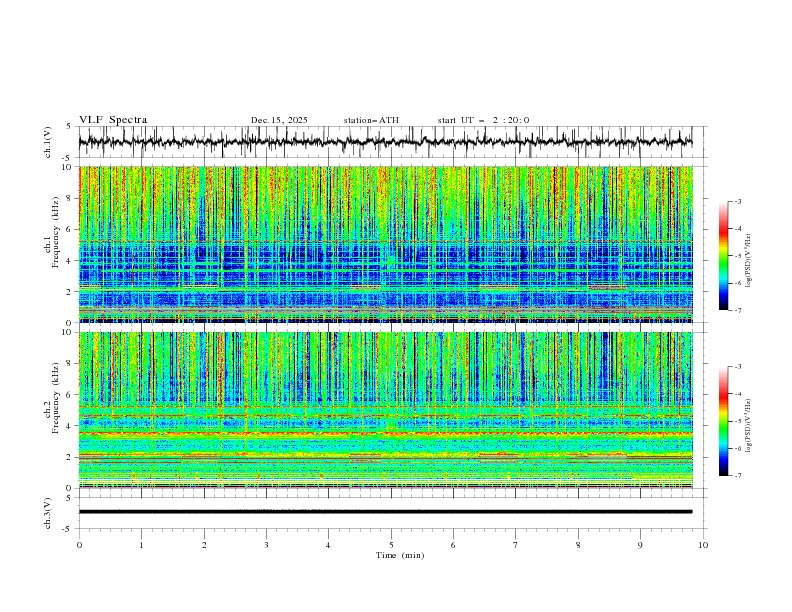Image resolution: width=792 pixels, height=612 pixels.
Task: Click time axis tick label "2"
Action: click(204, 545)
